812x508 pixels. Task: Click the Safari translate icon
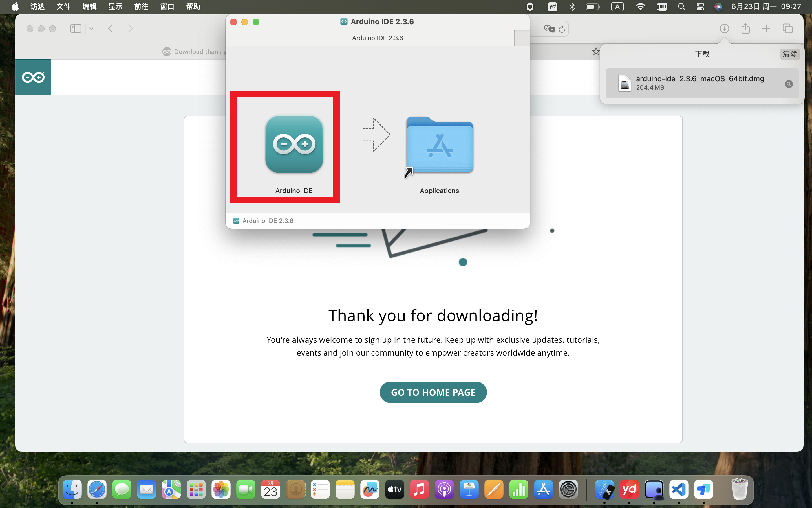(550, 29)
